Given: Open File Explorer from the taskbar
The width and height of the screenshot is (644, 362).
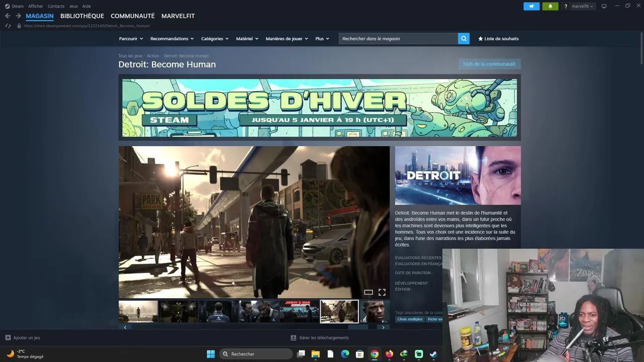Looking at the screenshot, I should point(315,354).
